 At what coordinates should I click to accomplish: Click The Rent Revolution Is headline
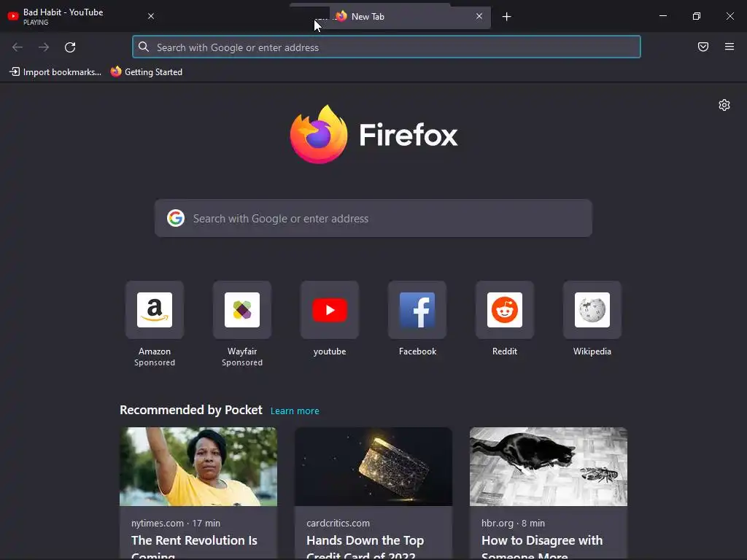click(x=194, y=540)
